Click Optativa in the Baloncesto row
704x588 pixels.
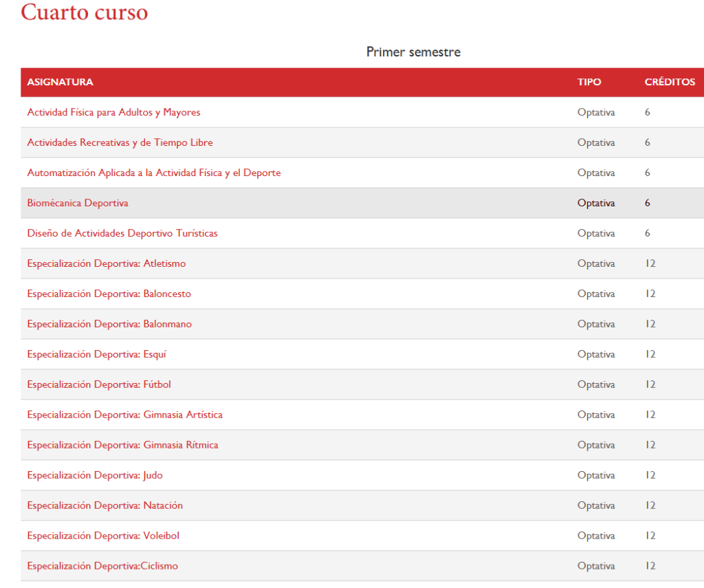(596, 294)
